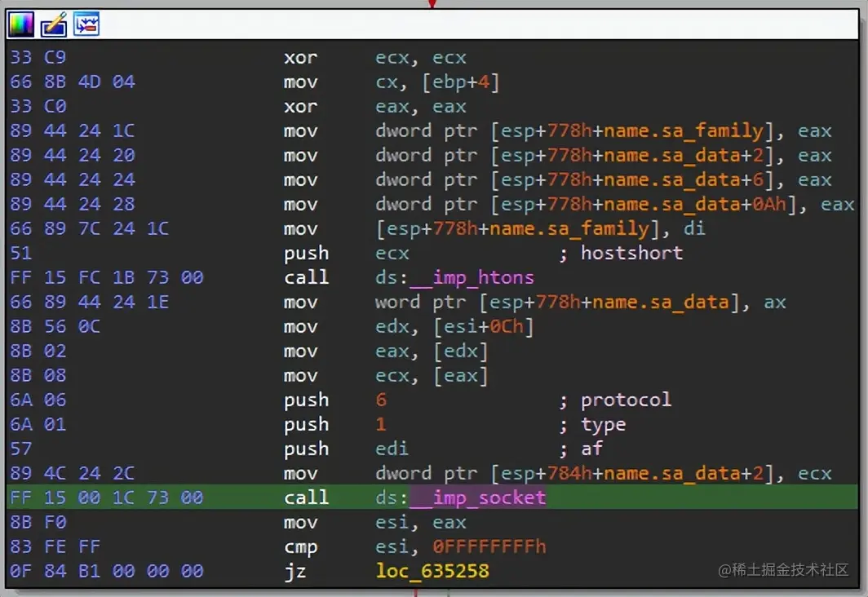Click the __imp_socket import name
Viewport: 868px width, 597px height.
(478, 497)
